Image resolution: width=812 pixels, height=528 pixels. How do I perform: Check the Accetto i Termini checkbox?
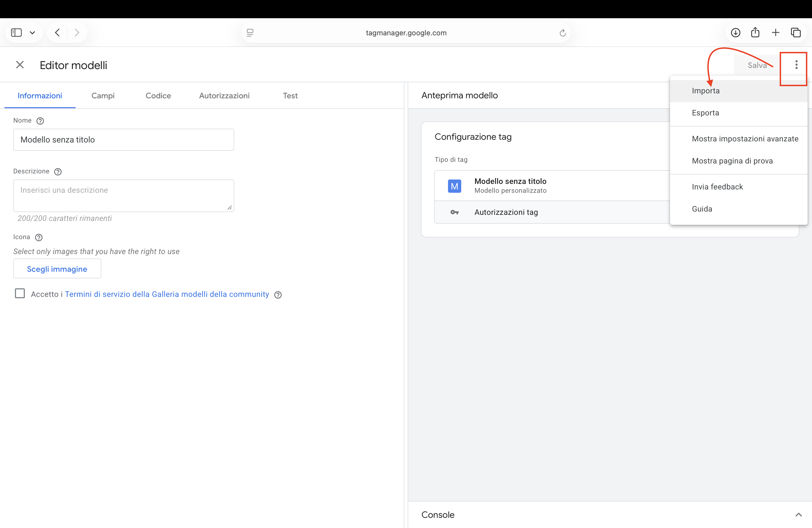(20, 293)
